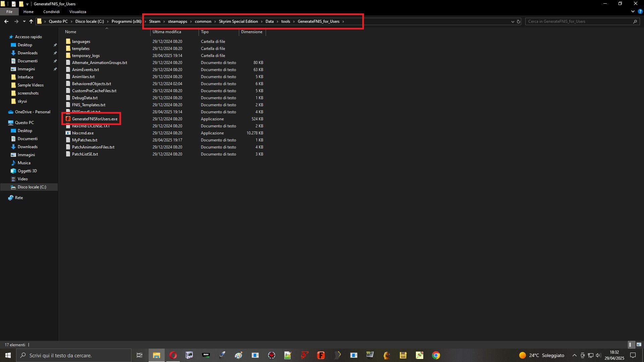Viewport: 644px width, 362px height.
Task: Open recent locations dropdown arrow
Action: [24, 21]
